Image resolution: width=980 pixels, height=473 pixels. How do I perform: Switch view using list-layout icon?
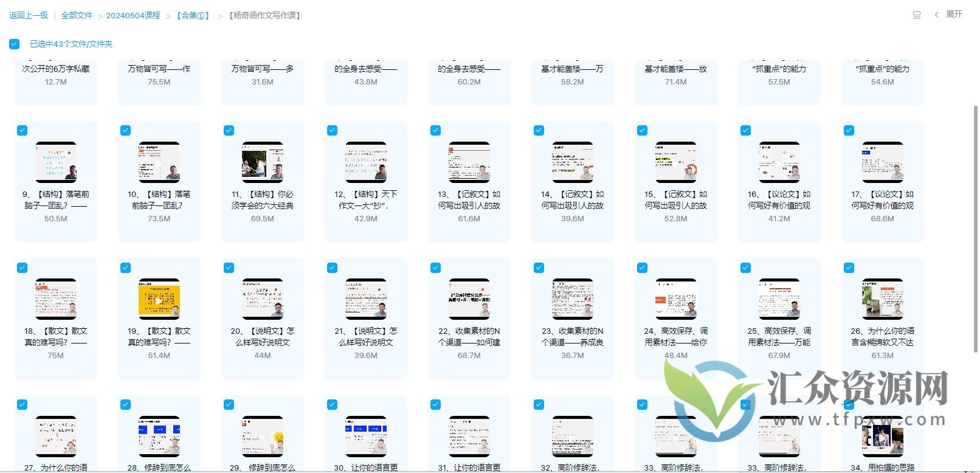coord(917,15)
